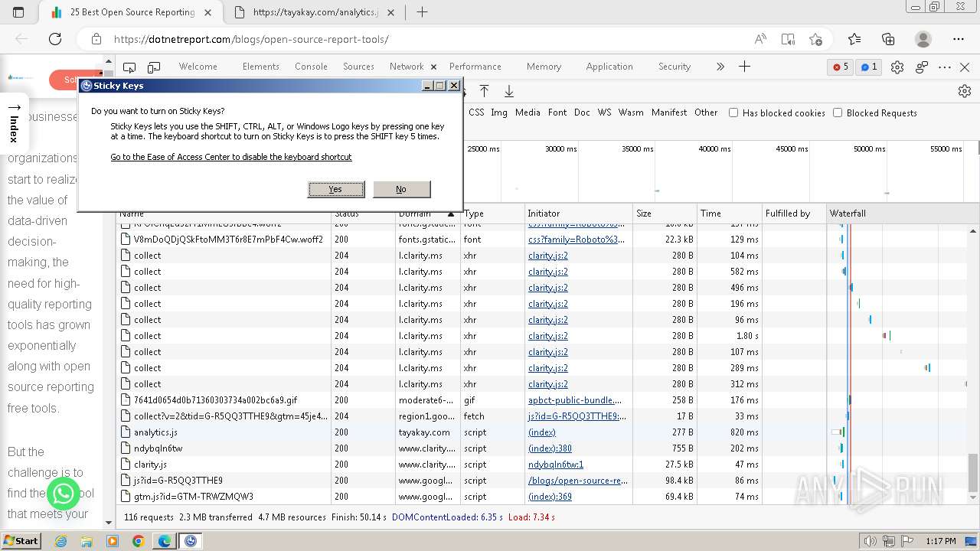The image size is (980, 551).
Task: Click the Import HAR upload arrow icon
Action: click(x=484, y=91)
